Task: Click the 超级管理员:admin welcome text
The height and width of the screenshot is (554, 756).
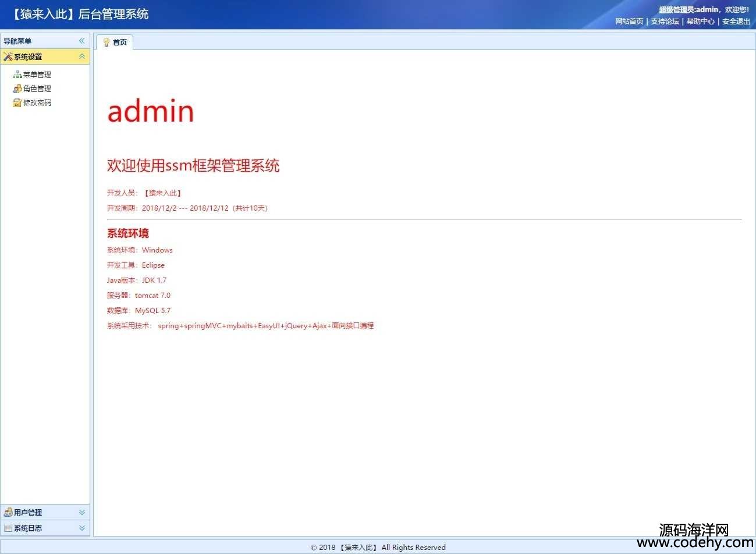Action: pyautogui.click(x=704, y=9)
